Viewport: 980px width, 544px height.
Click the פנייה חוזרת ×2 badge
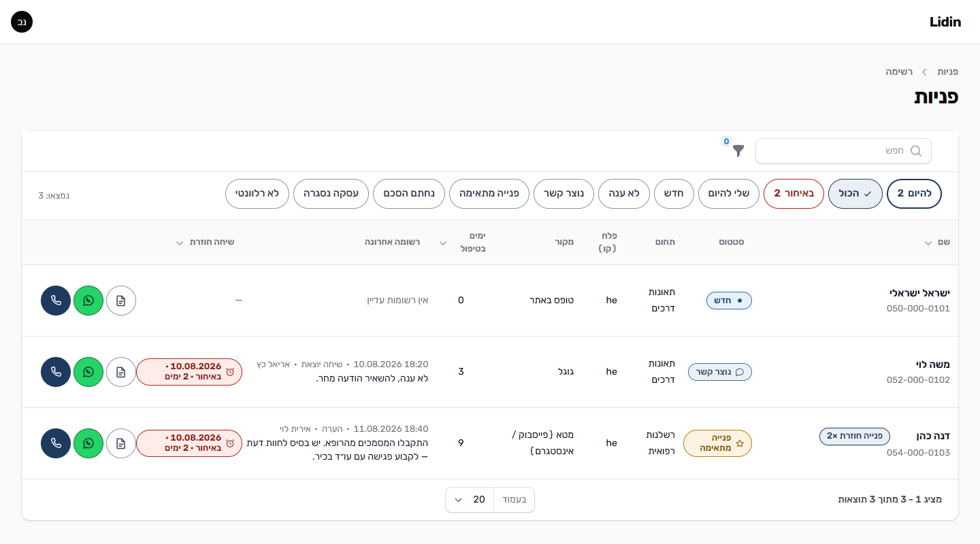coord(855,436)
